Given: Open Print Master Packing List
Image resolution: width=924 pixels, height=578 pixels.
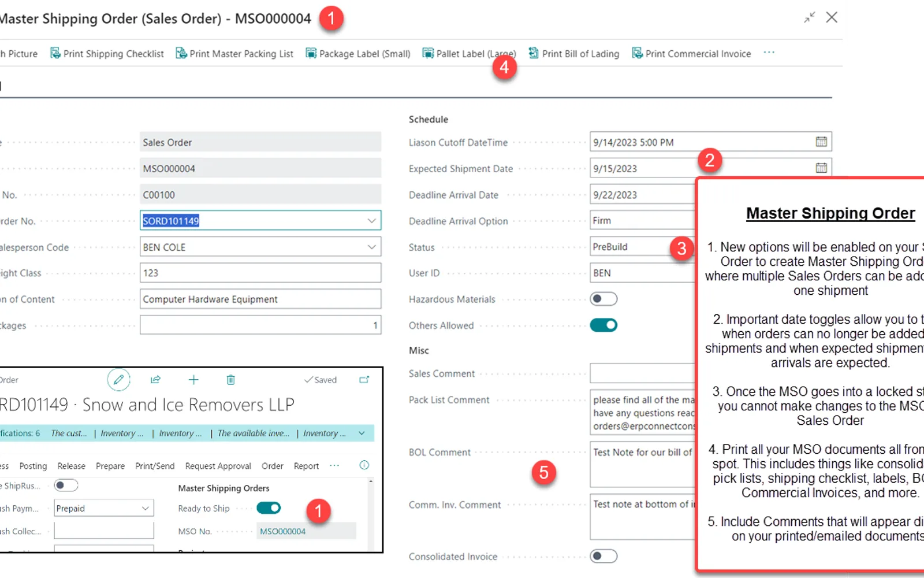Looking at the screenshot, I should (234, 53).
